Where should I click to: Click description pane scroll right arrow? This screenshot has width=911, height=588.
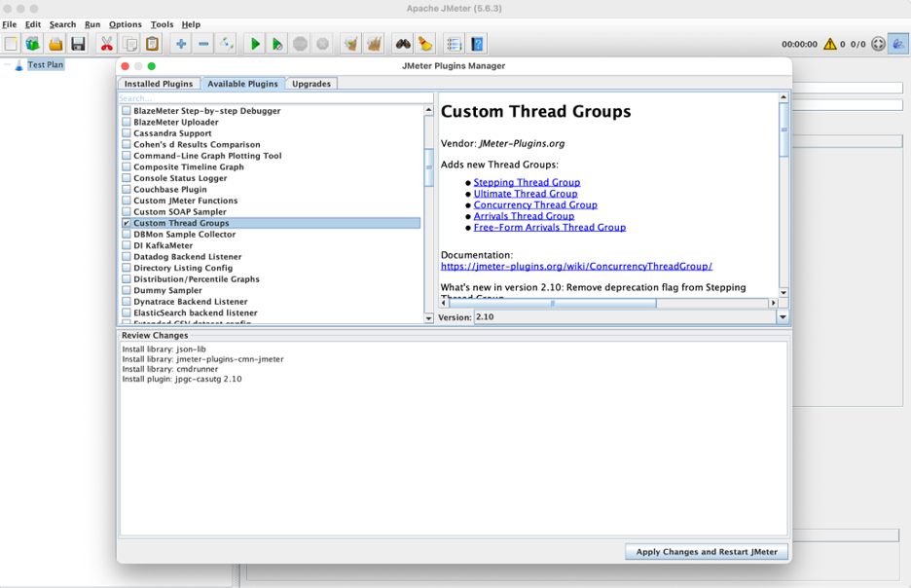[x=773, y=303]
